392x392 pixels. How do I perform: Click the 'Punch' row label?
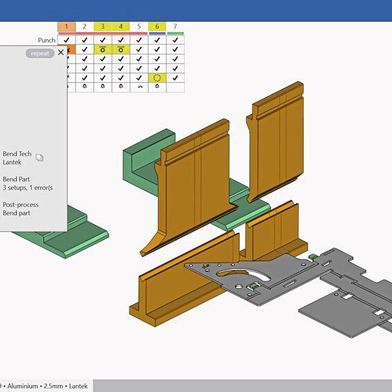point(46,40)
